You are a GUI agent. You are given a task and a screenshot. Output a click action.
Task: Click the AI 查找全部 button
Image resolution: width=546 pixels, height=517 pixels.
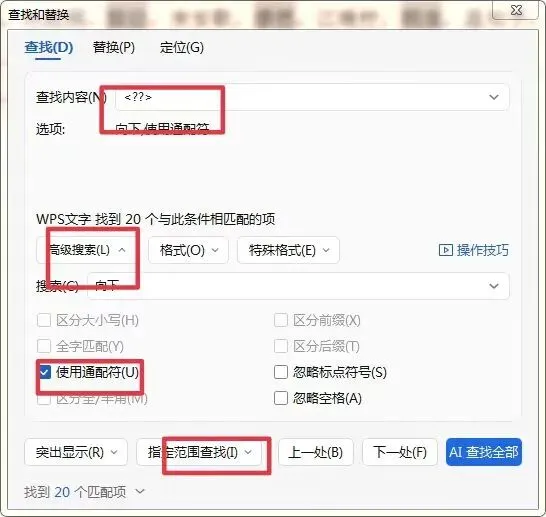(484, 452)
